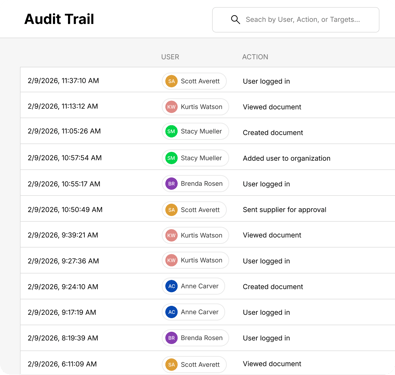Click timestamp 2/9/2026, 11:05:26 AM

64,131
